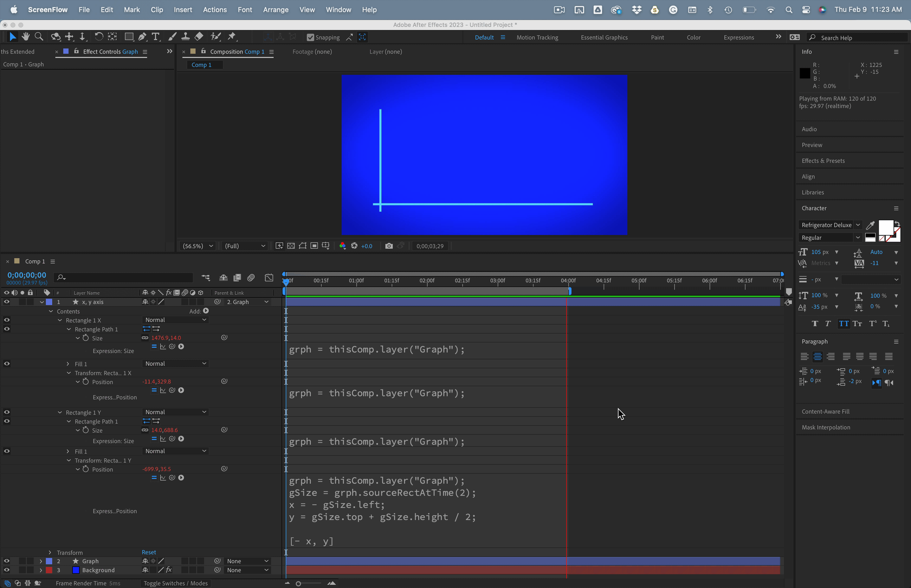
Task: Toggle the Snapping checkbox
Action: 311,38
